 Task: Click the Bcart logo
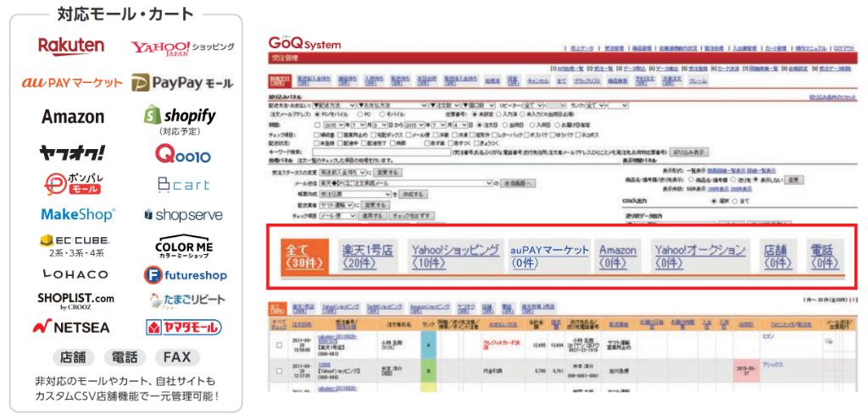point(184,185)
